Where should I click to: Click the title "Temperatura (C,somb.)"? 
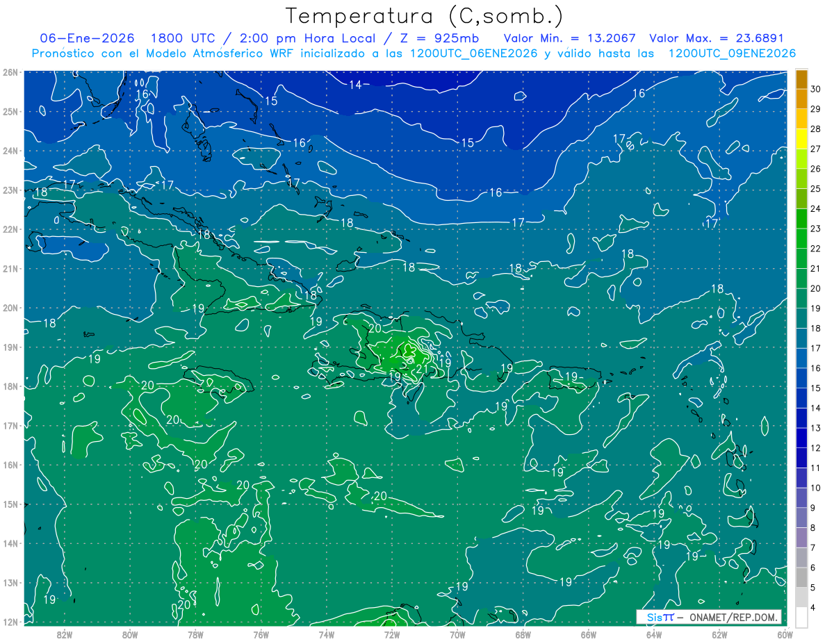[425, 17]
